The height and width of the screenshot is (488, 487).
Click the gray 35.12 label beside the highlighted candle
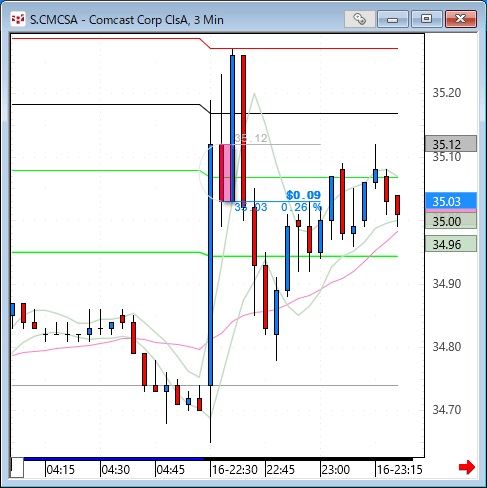click(251, 138)
